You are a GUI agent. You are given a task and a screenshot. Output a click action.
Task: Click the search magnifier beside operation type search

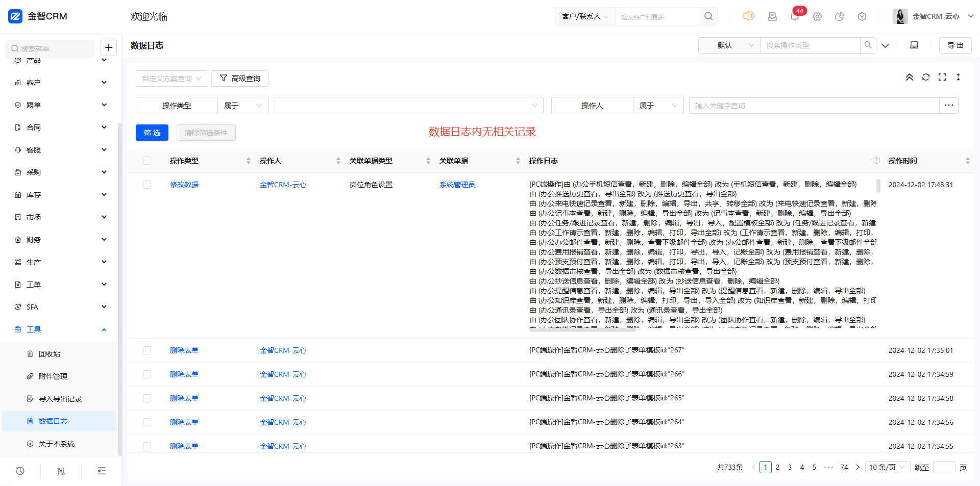tap(868, 45)
